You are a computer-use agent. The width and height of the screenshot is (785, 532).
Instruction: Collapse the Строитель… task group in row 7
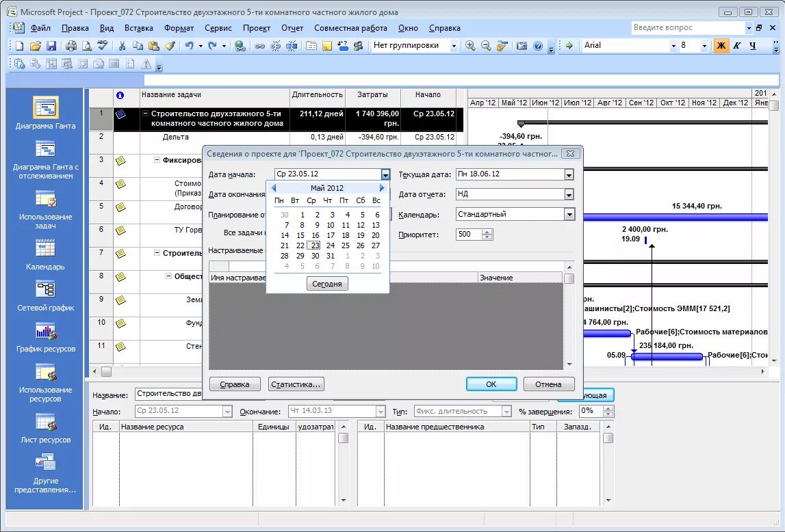coord(157,253)
